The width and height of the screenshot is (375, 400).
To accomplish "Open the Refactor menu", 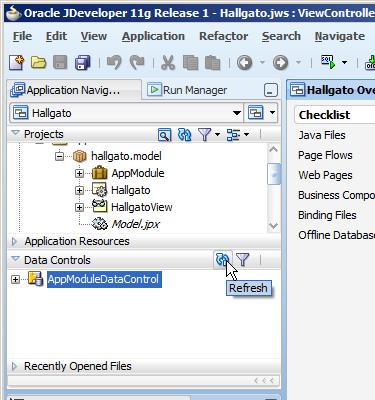I will [x=223, y=36].
